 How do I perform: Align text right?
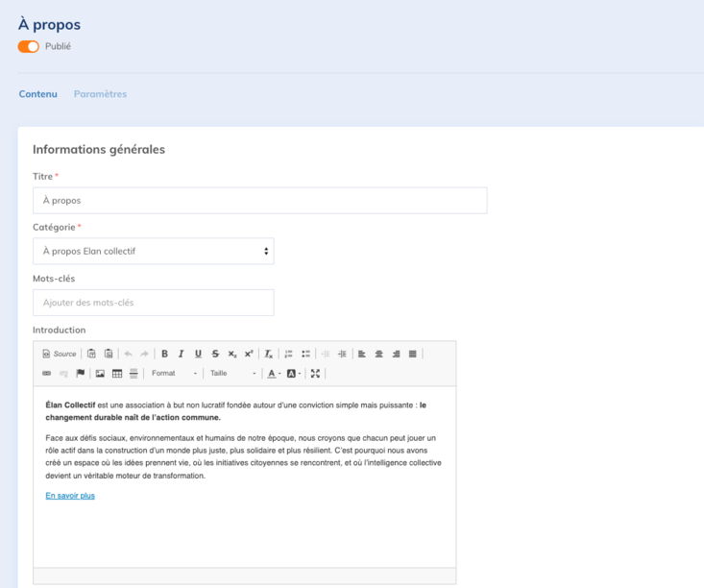pyautogui.click(x=396, y=354)
